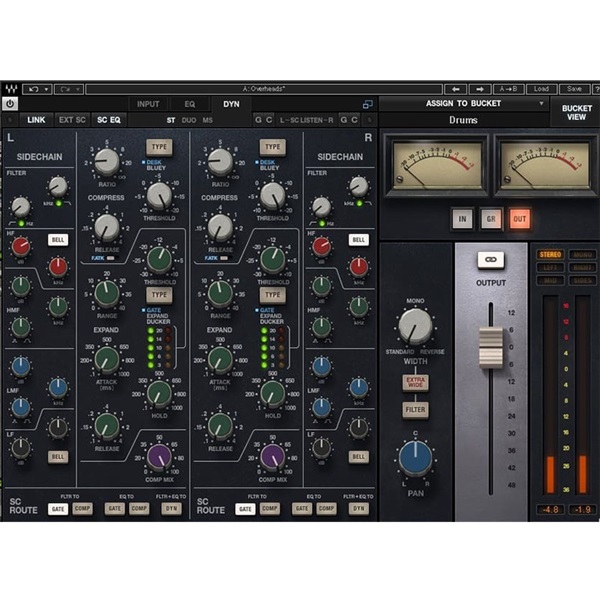Load next preset with right arrow

(480, 89)
